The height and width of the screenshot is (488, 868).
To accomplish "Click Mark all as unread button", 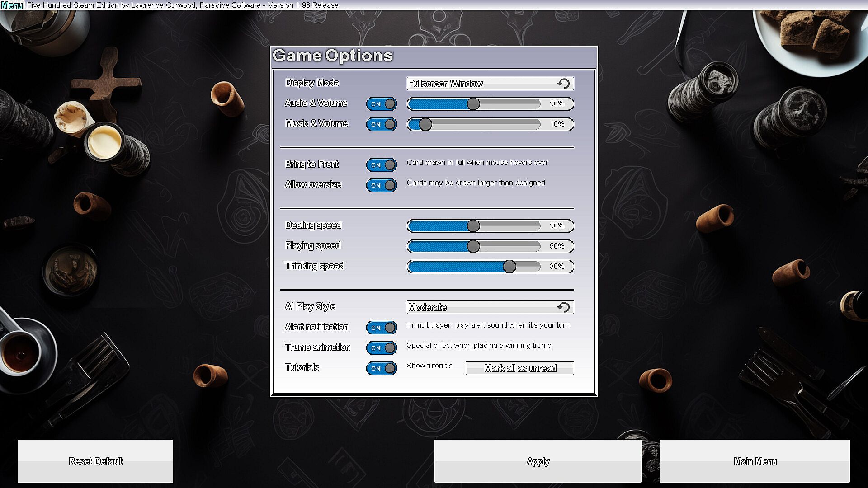I will tap(519, 368).
